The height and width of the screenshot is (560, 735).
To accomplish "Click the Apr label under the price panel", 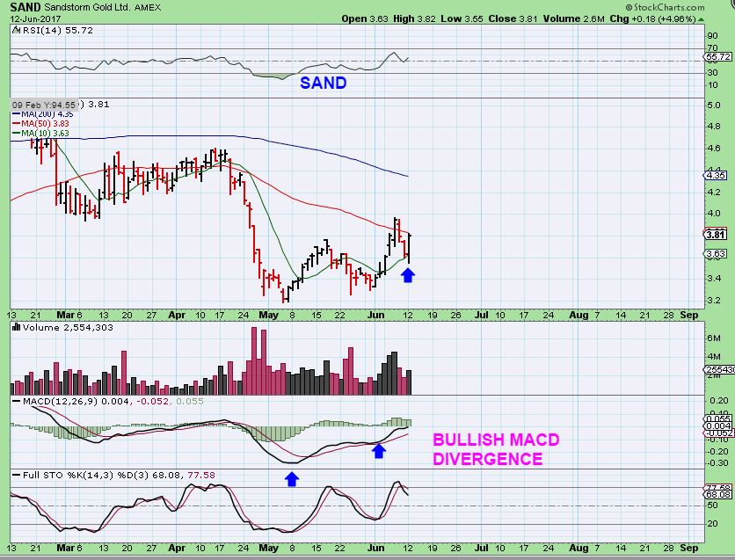I will click(177, 315).
